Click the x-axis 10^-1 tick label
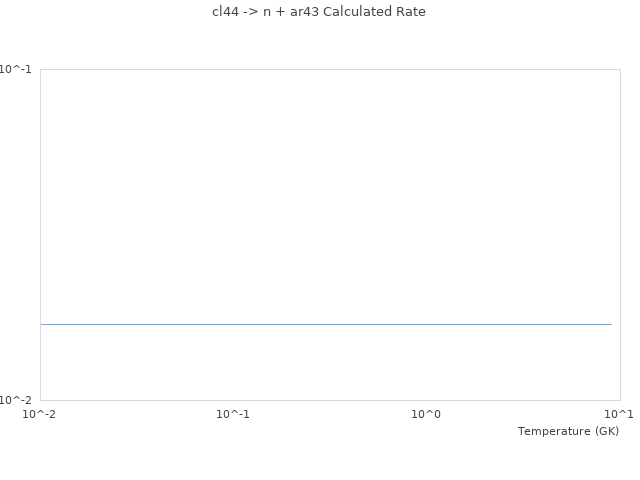 click(x=233, y=414)
